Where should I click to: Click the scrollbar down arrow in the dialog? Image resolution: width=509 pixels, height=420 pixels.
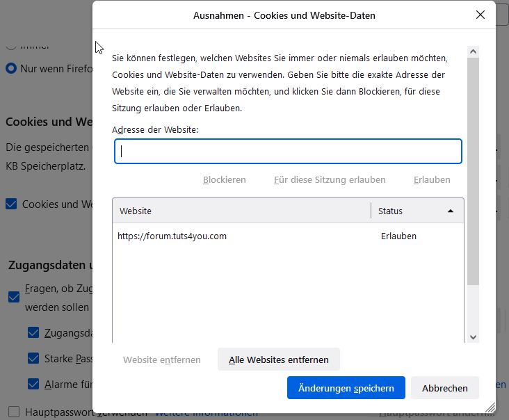tap(473, 337)
